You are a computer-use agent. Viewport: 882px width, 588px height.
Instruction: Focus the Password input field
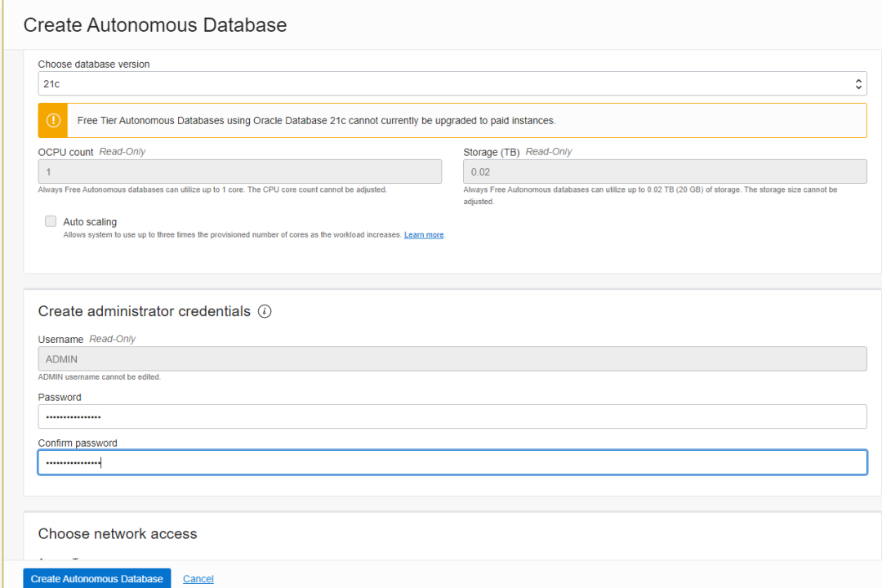coord(452,416)
